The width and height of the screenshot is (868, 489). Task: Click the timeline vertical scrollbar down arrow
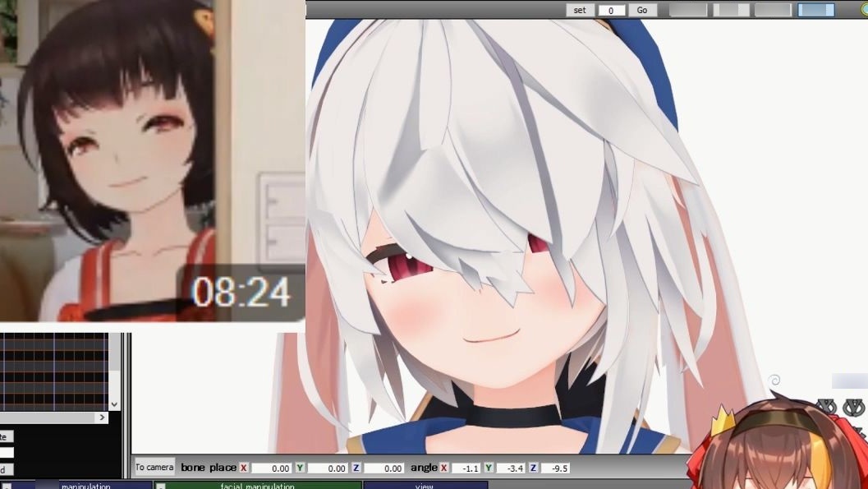tap(114, 404)
